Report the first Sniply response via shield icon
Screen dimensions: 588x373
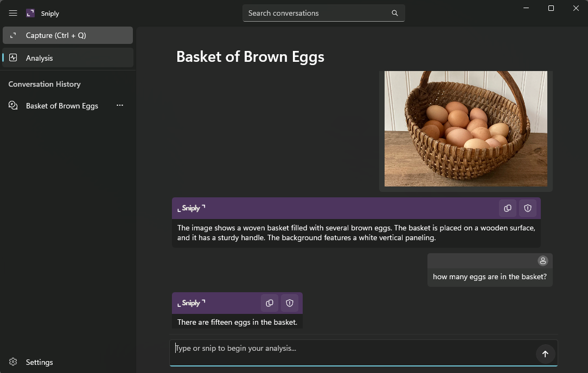click(527, 208)
